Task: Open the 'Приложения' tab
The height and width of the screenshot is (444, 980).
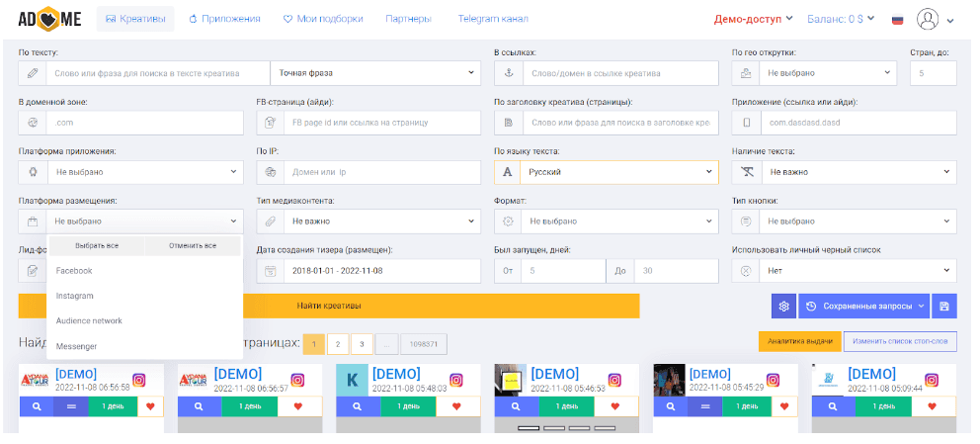Action: pyautogui.click(x=224, y=19)
